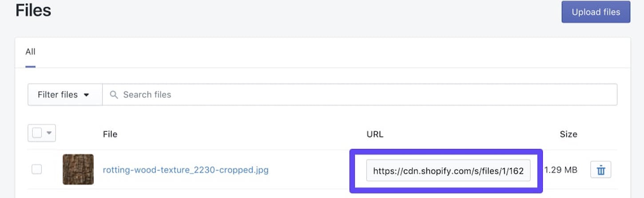Tick the checkbox for rotting-wood-texture file row
The image size is (644, 198).
37,169
